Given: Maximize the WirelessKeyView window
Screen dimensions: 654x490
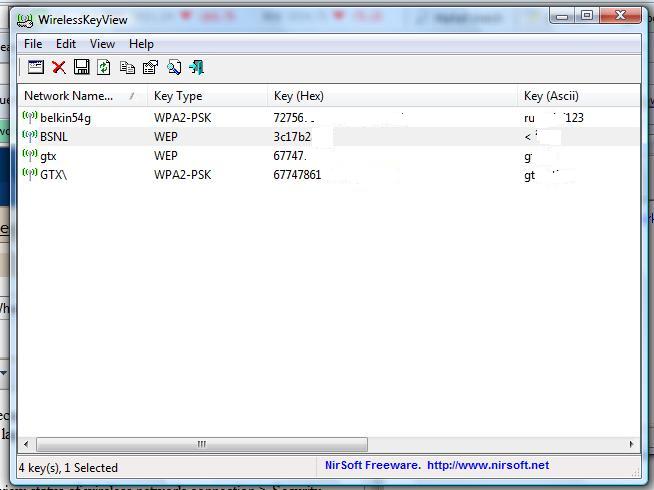Looking at the screenshot, I should [587, 16].
